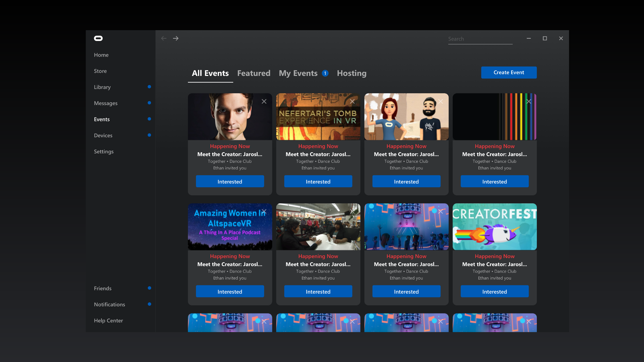Mark Interested on the Creatorfest event
The width and height of the screenshot is (644, 362).
(x=495, y=291)
